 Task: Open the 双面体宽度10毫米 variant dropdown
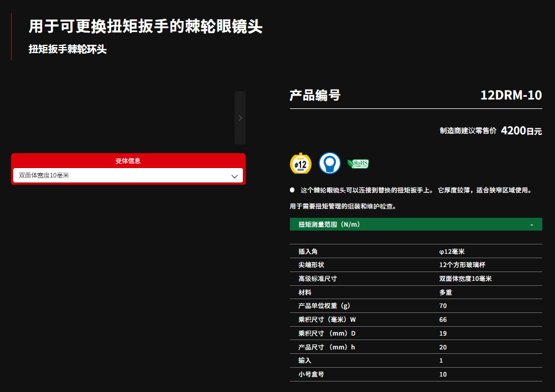point(127,176)
